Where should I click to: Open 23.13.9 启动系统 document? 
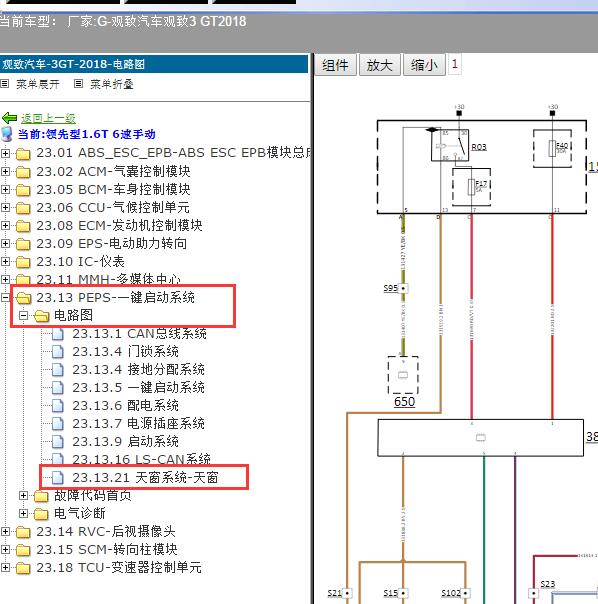[126, 441]
